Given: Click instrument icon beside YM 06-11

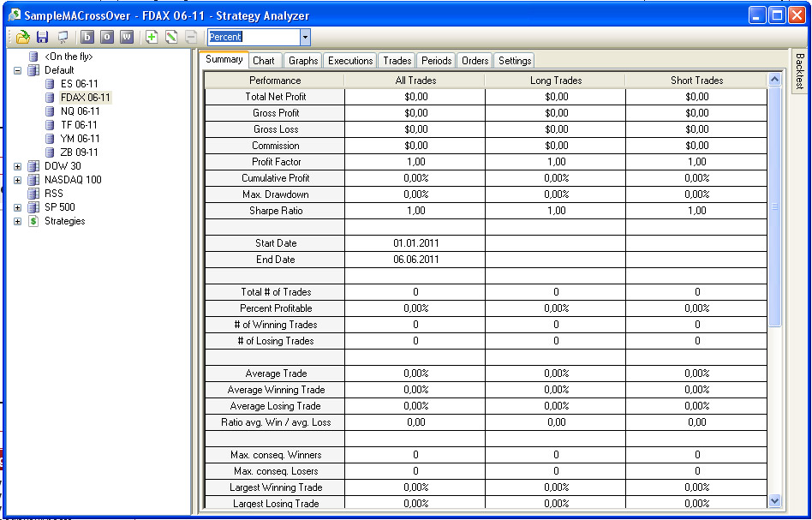Looking at the screenshot, I should [50, 139].
